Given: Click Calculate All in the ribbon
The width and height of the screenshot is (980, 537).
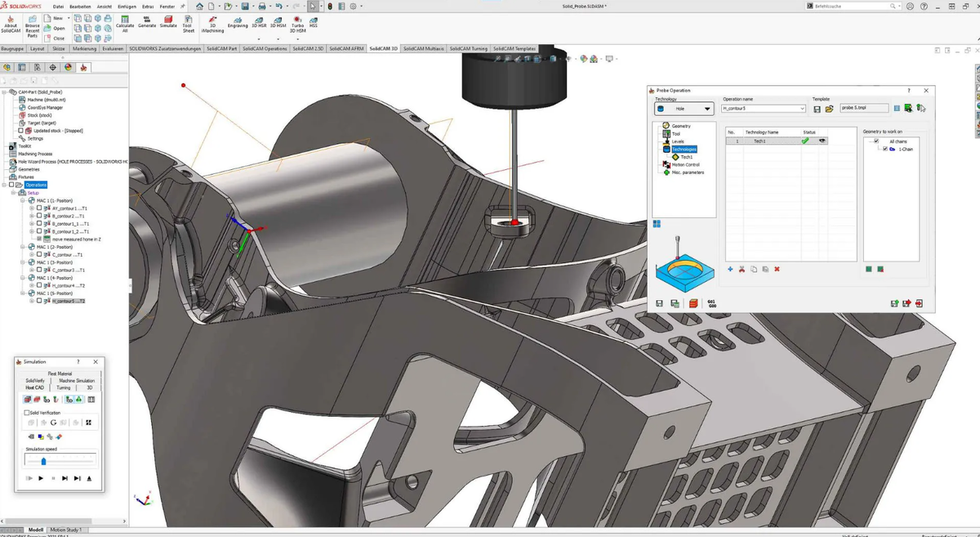Looking at the screenshot, I should [125, 24].
